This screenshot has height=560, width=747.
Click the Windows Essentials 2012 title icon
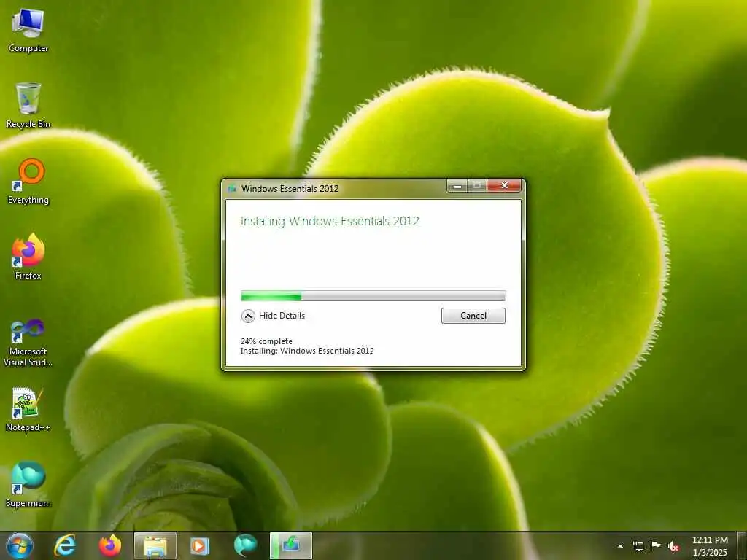[x=232, y=189]
